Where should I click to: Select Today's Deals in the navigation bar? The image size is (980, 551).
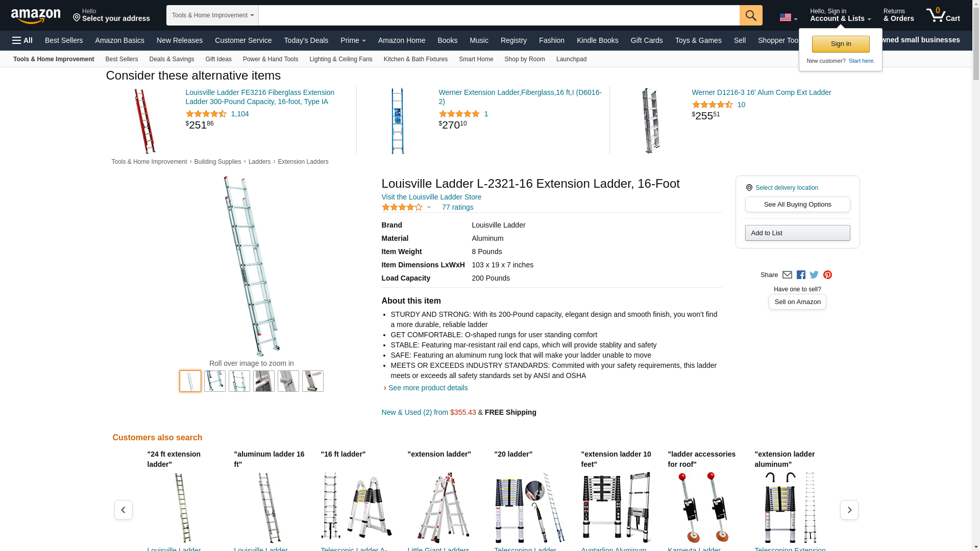click(x=306, y=40)
